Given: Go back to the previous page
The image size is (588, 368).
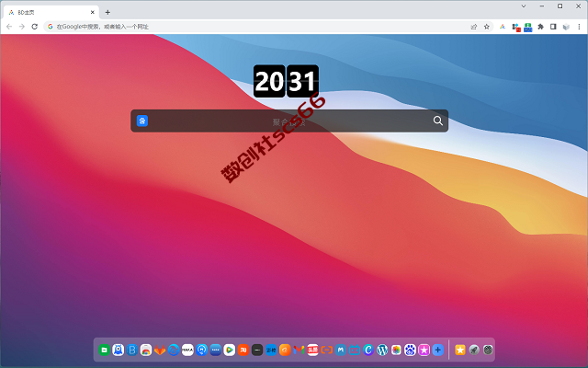Looking at the screenshot, I should point(9,27).
